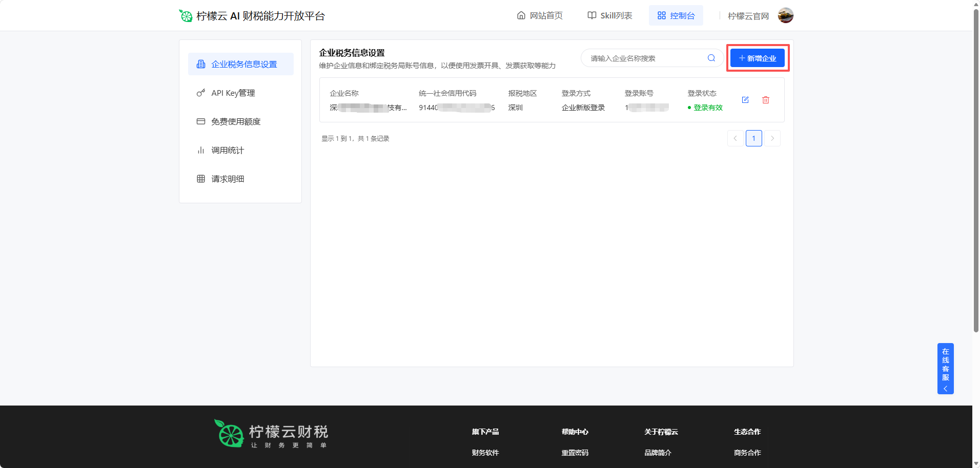Delete the enterprise row with trash icon

(x=766, y=100)
